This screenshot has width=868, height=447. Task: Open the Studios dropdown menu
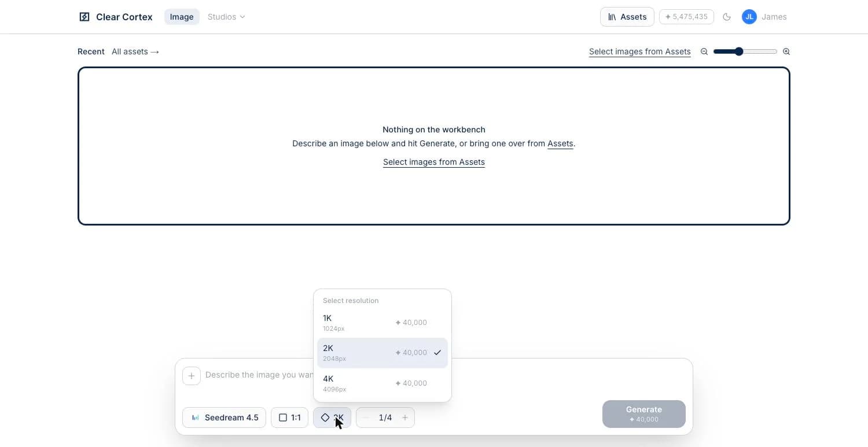(226, 17)
